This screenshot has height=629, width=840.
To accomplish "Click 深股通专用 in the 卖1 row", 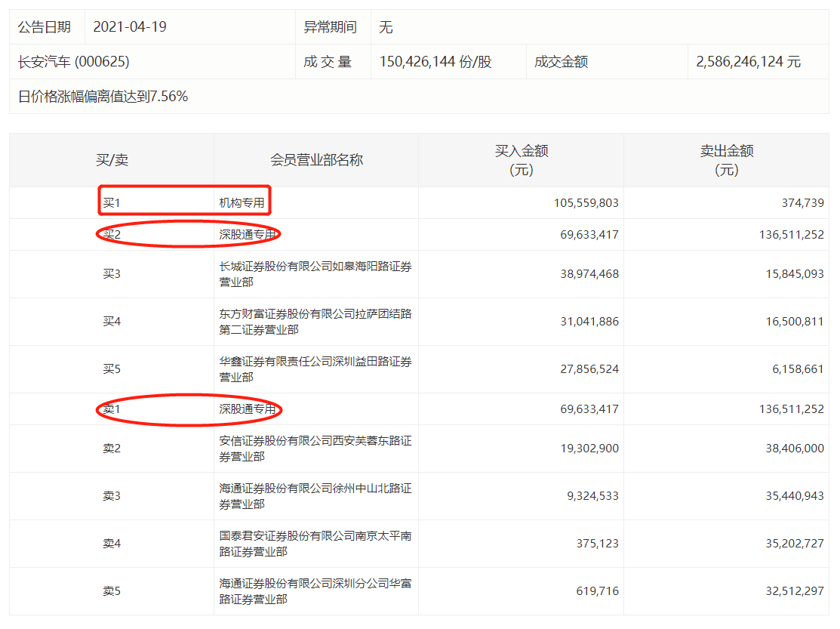I will click(x=248, y=409).
